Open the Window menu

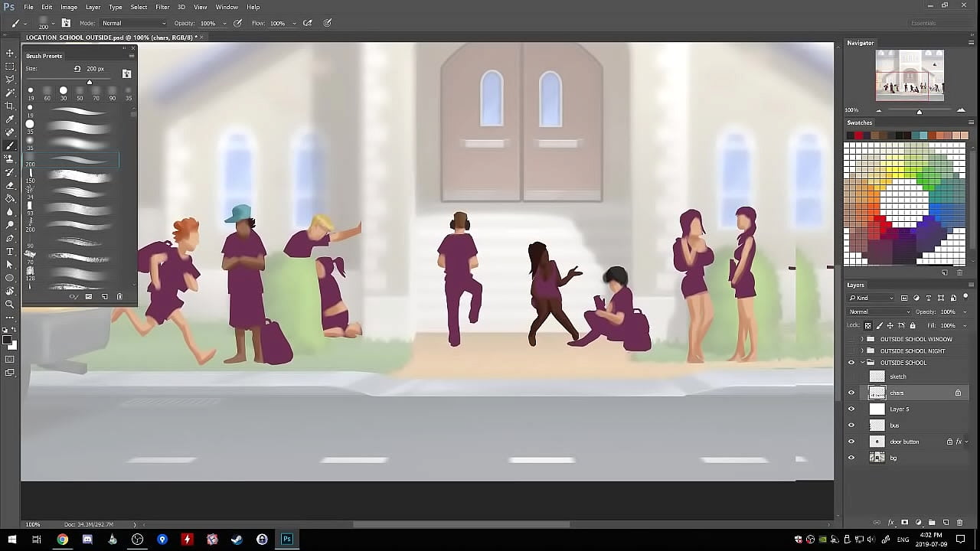[227, 7]
